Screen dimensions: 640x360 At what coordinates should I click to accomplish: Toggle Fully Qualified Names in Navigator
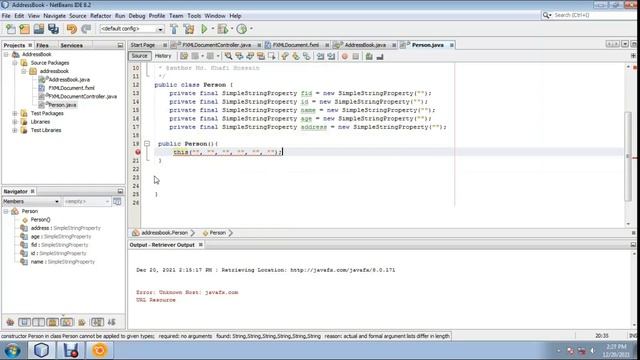[82, 322]
